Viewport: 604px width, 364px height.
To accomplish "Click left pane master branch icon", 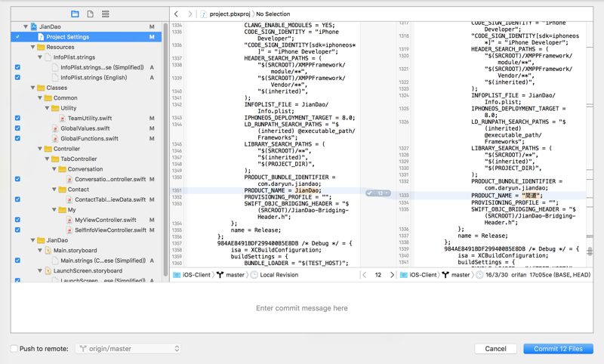I will [x=220, y=275].
